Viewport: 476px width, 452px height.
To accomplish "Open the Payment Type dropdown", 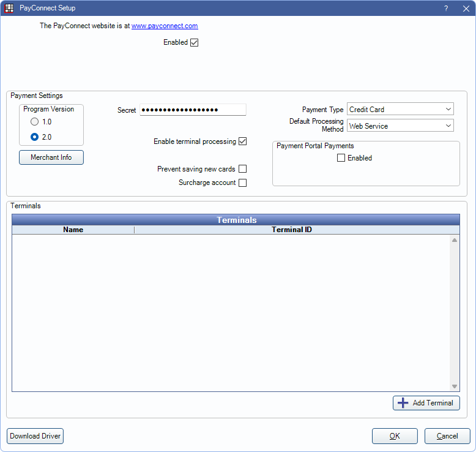I will (400, 109).
